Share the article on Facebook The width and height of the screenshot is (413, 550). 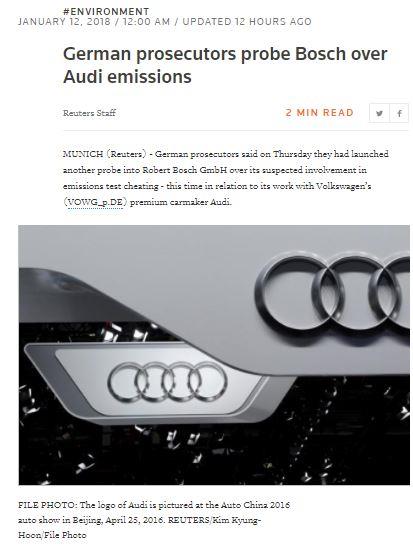click(399, 113)
